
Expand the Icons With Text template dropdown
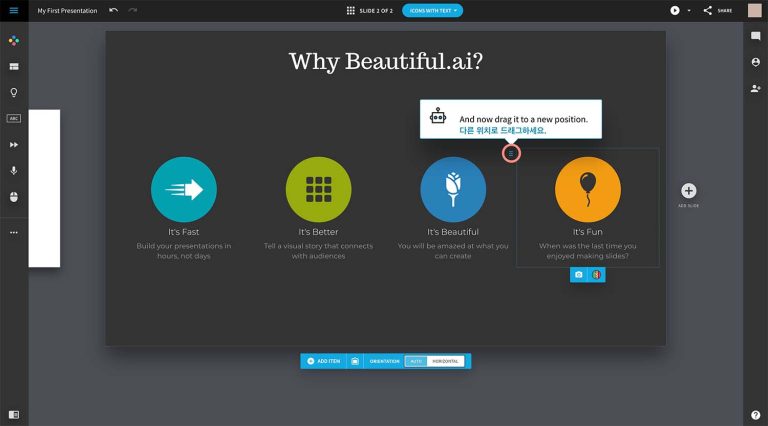(x=432, y=10)
